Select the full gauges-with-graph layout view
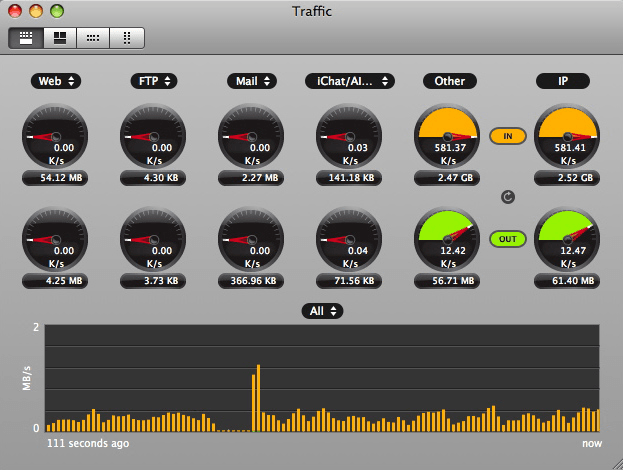 click(26, 38)
